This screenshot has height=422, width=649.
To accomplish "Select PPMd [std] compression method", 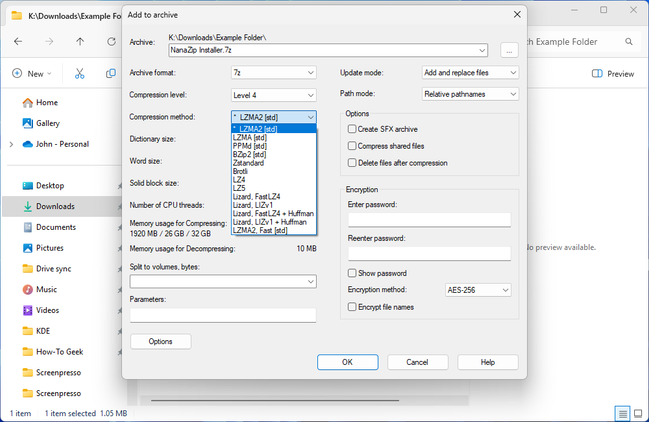I will (274, 146).
